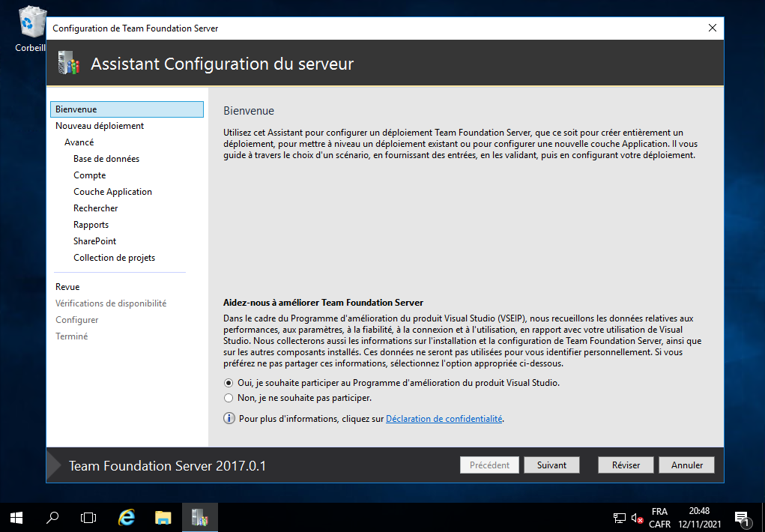This screenshot has width=765, height=532.
Task: Open Task View on the taskbar
Action: (88, 517)
